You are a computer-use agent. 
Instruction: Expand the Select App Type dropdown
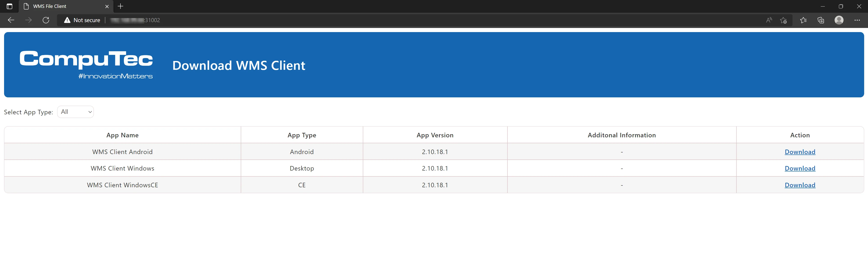(x=75, y=112)
